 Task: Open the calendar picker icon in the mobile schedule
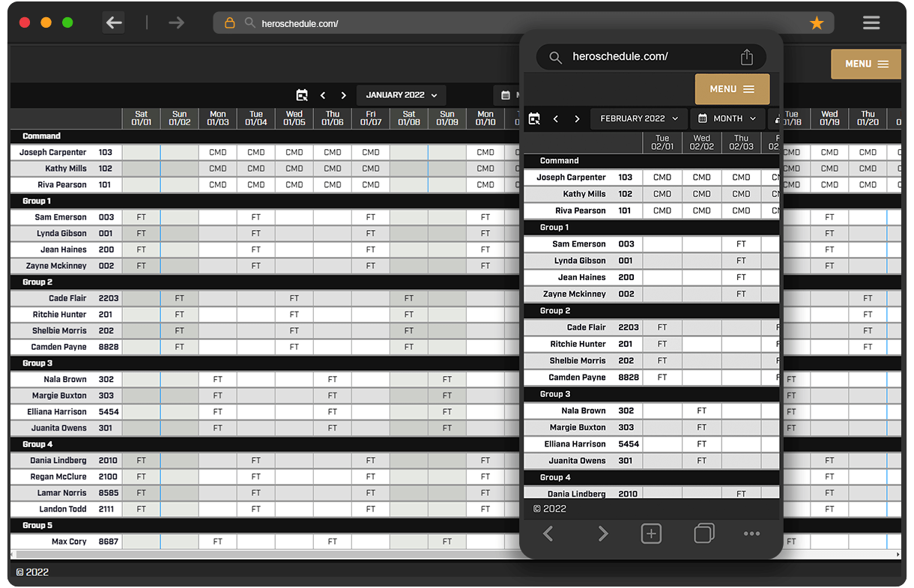click(x=534, y=118)
